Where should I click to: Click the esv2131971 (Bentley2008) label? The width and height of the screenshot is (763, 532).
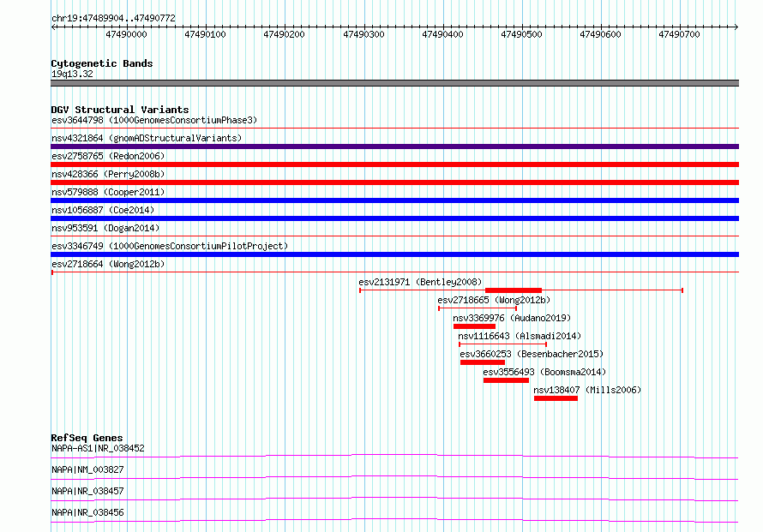pos(420,282)
